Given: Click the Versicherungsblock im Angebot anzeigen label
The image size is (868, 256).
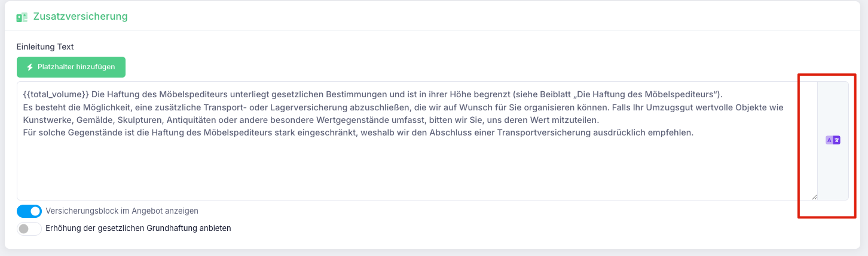Looking at the screenshot, I should pos(122,211).
